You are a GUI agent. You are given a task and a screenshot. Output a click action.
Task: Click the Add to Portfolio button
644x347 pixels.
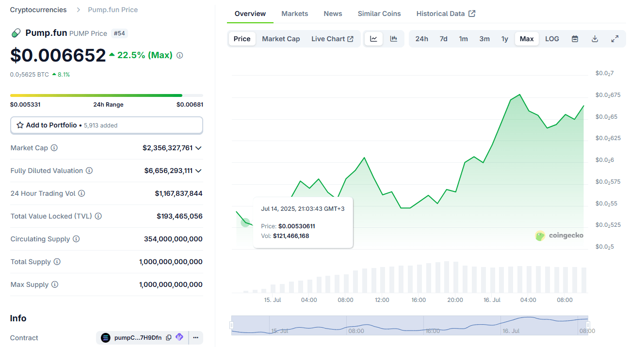107,125
